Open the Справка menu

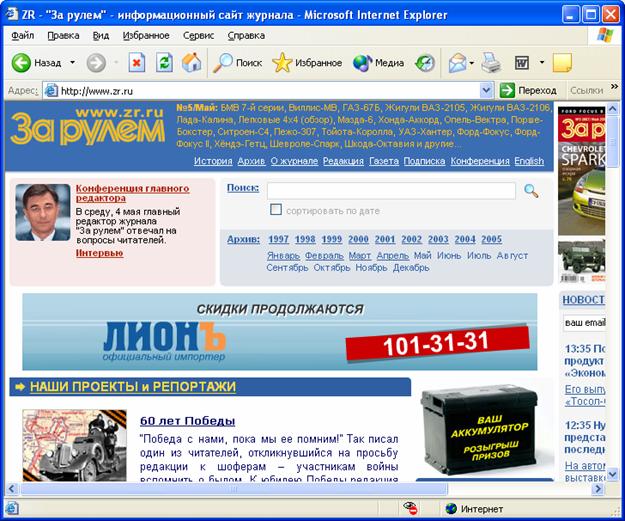pos(246,35)
